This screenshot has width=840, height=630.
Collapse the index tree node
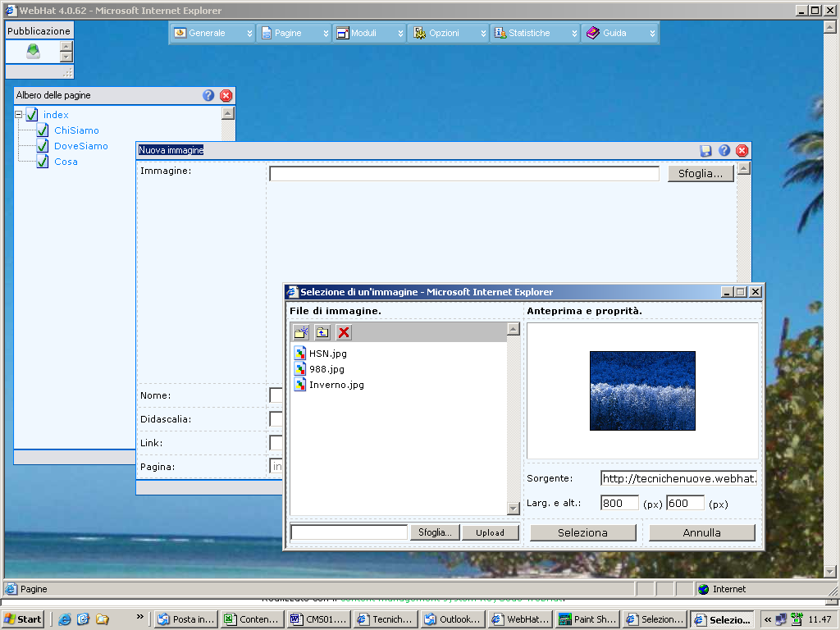point(19,115)
